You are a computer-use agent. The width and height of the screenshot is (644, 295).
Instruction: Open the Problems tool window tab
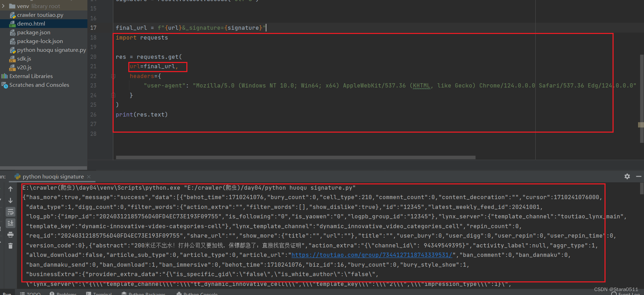point(63,293)
